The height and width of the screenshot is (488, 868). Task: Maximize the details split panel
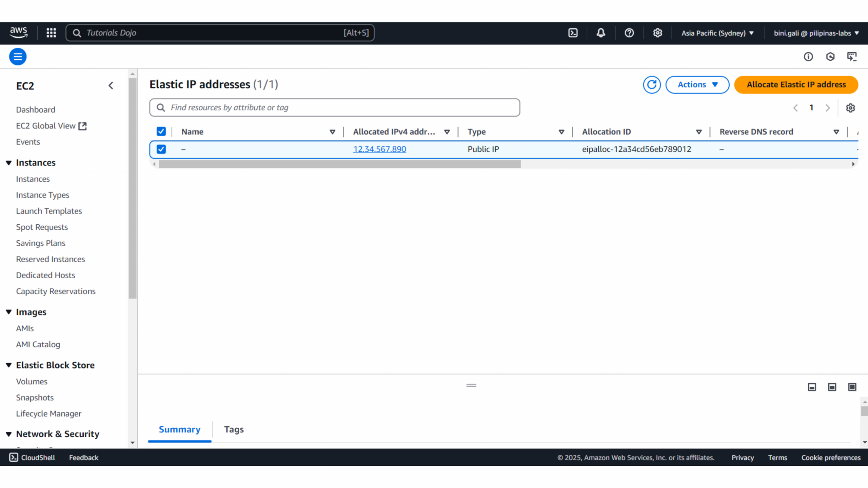pos(852,387)
